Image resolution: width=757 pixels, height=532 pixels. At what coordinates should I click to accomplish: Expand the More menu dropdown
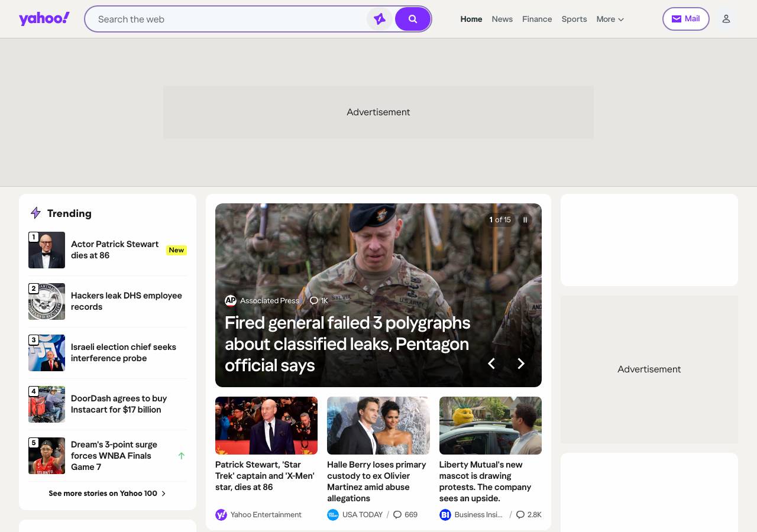click(x=610, y=19)
